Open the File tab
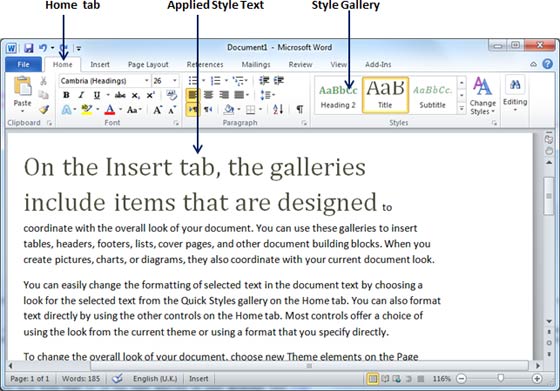This screenshot has height=391, width=560. pyautogui.click(x=23, y=65)
